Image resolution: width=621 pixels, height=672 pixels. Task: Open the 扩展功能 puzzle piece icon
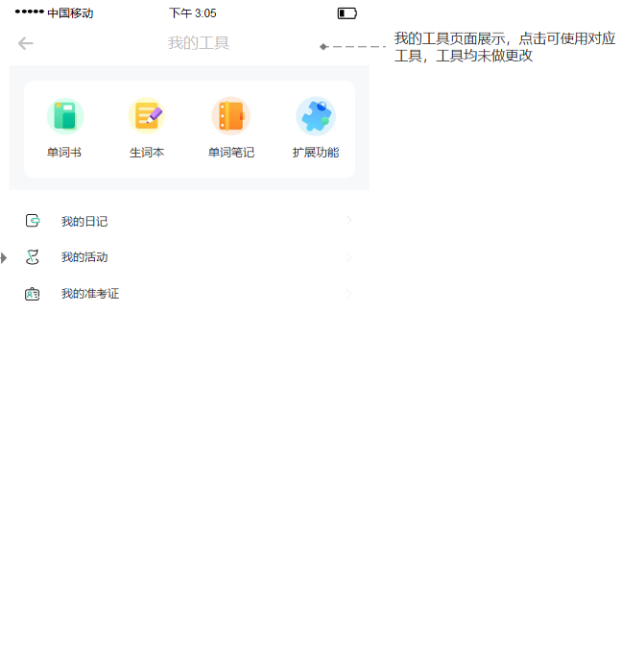(x=316, y=116)
